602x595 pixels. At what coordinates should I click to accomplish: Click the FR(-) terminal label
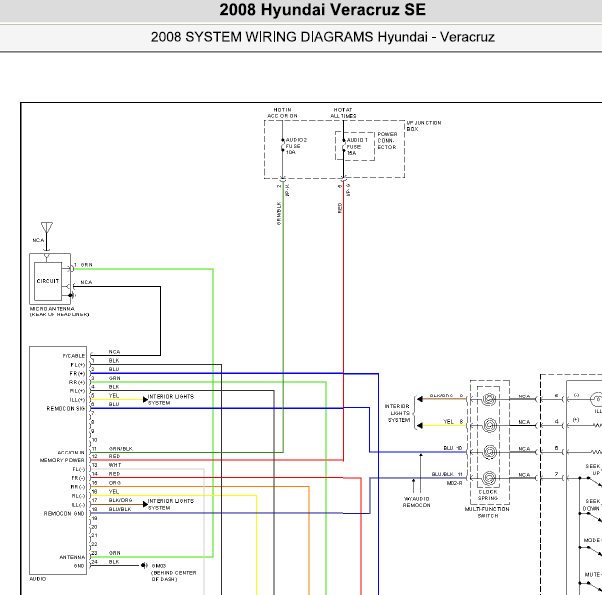pyautogui.click(x=78, y=478)
